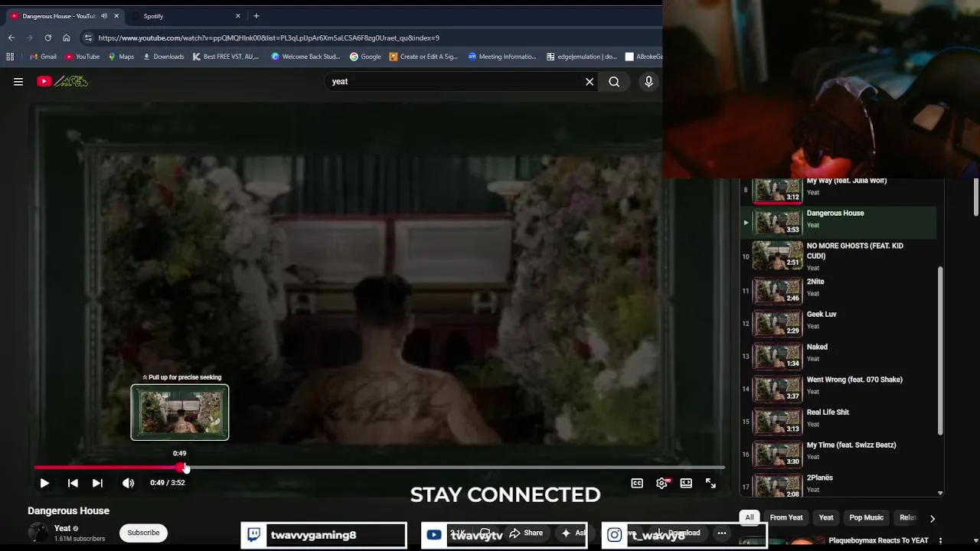This screenshot has height=551, width=980.
Task: Play Geek Luv from the playlist
Action: pyautogui.click(x=838, y=322)
